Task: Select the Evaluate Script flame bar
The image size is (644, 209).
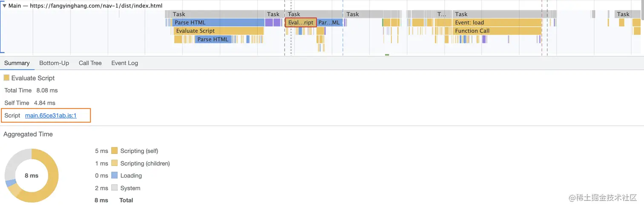Action: coord(219,31)
